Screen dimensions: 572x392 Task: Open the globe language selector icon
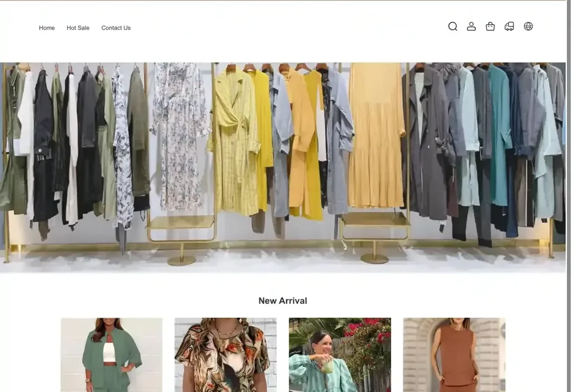[x=528, y=26]
